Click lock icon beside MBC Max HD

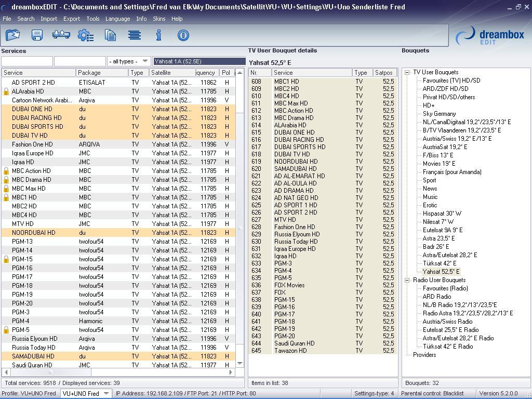[x=6, y=188]
